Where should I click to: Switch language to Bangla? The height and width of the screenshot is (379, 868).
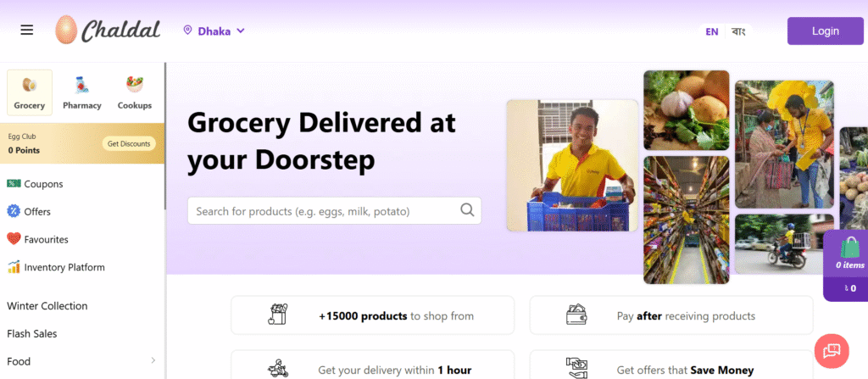click(x=738, y=31)
